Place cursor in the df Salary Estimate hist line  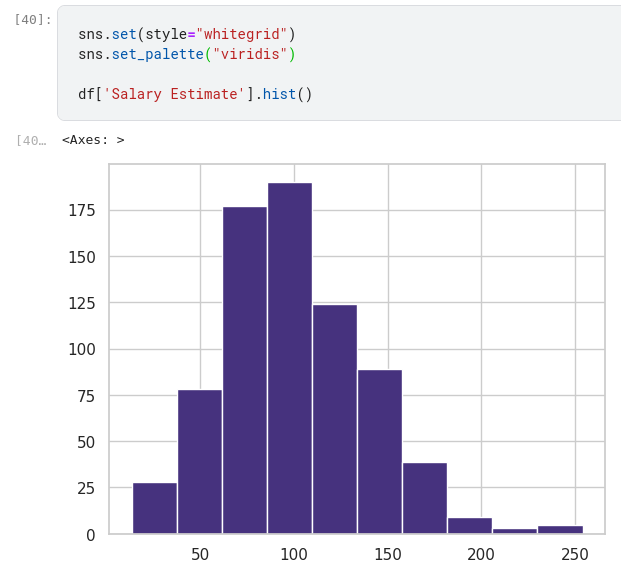(x=195, y=94)
